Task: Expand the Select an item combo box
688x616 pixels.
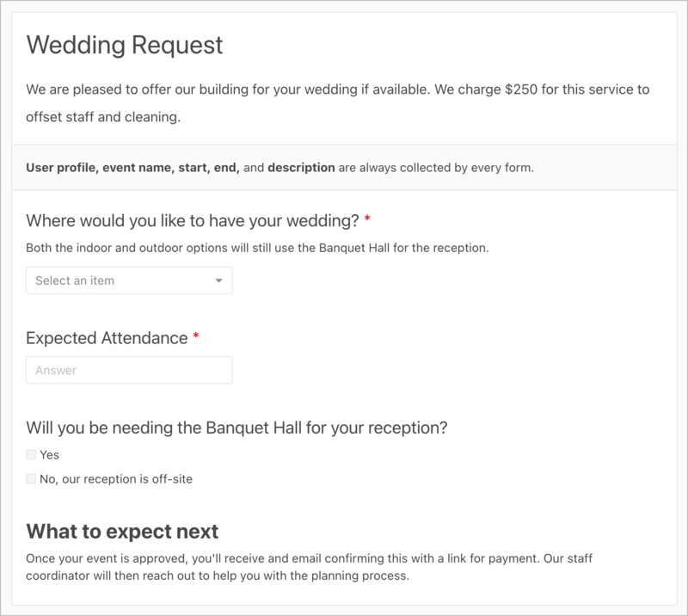Action: click(x=129, y=280)
